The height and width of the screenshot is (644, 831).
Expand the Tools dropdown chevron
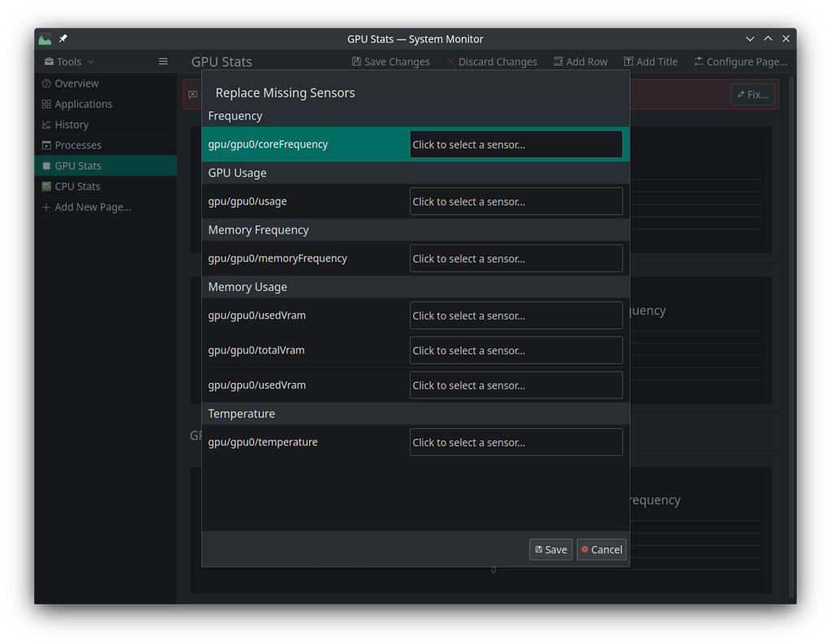91,62
